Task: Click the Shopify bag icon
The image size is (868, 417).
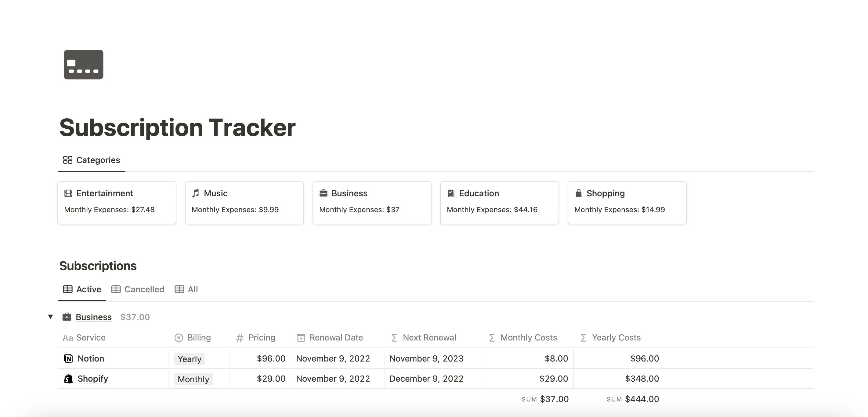Action: pyautogui.click(x=68, y=379)
